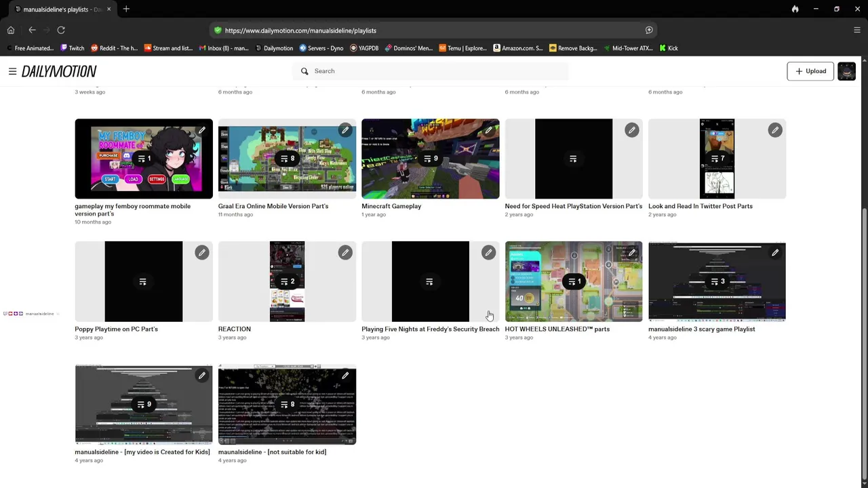868x488 pixels.
Task: Open the browser home page
Action: click(x=11, y=30)
